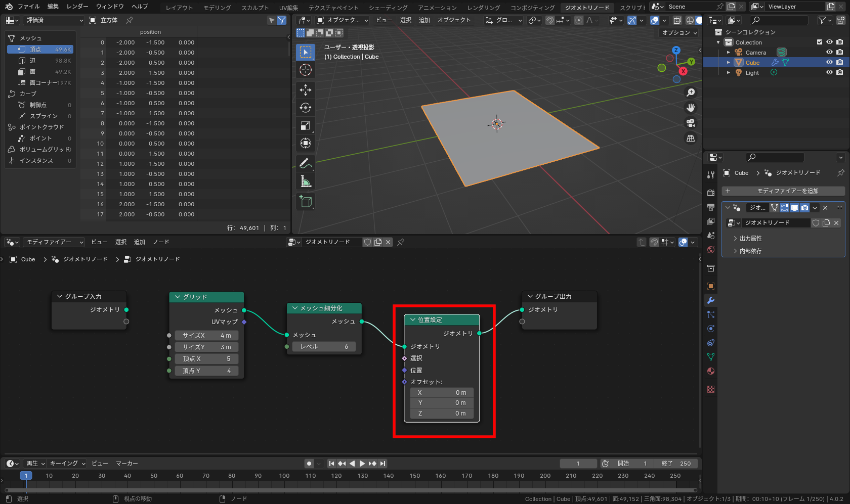850x504 pixels.
Task: Click the Add Cube tool icon
Action: tap(306, 201)
